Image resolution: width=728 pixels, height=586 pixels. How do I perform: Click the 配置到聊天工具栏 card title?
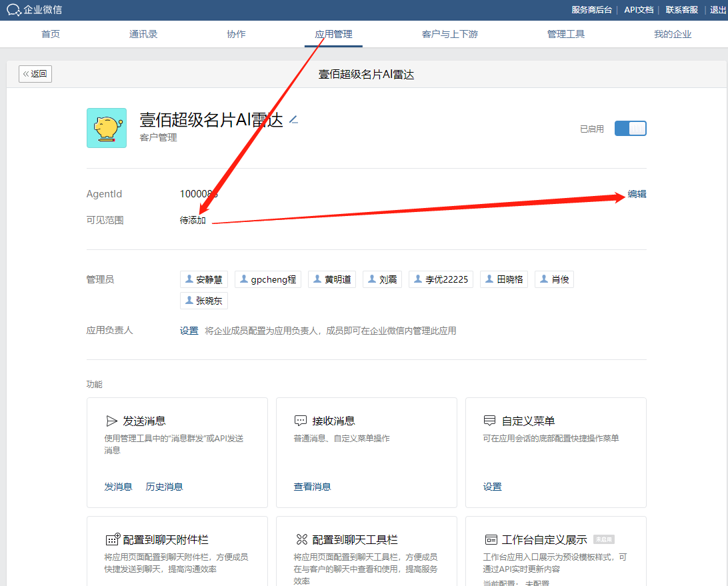click(x=355, y=539)
